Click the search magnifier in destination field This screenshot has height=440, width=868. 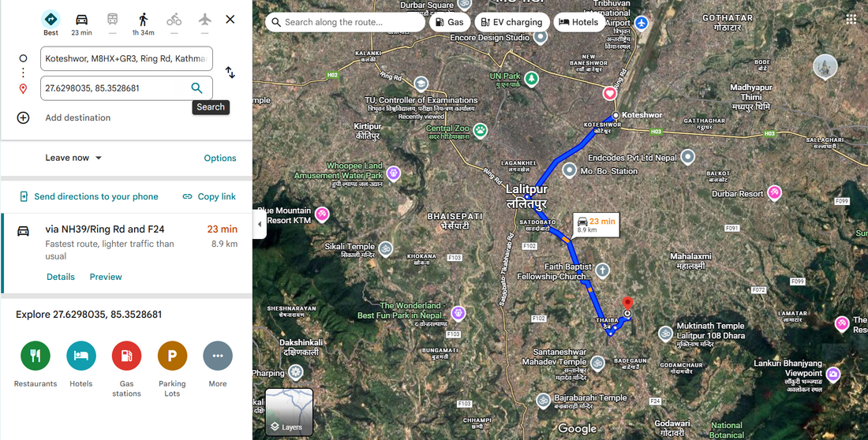click(x=196, y=88)
